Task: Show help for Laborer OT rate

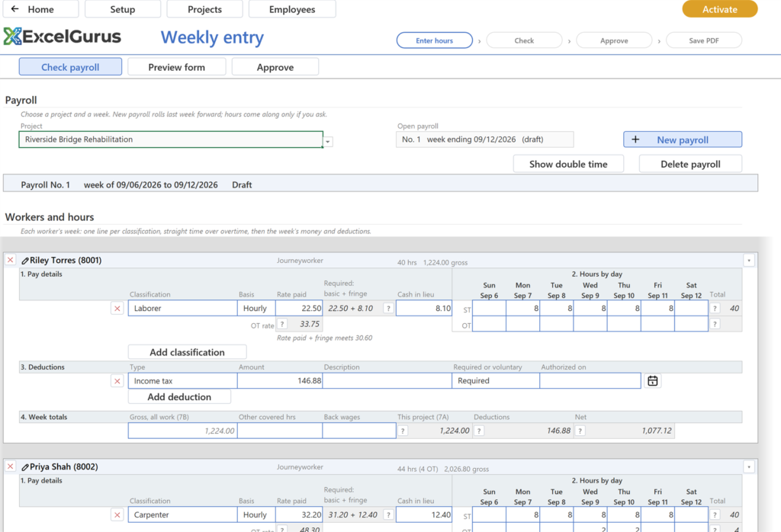Action: (282, 324)
